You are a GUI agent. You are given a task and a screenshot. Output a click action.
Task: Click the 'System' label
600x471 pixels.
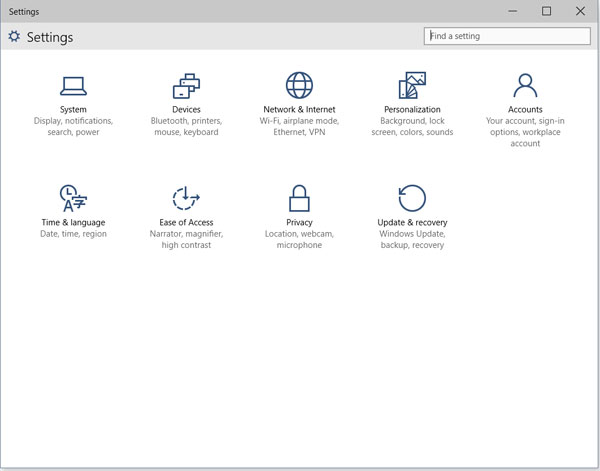(x=73, y=109)
